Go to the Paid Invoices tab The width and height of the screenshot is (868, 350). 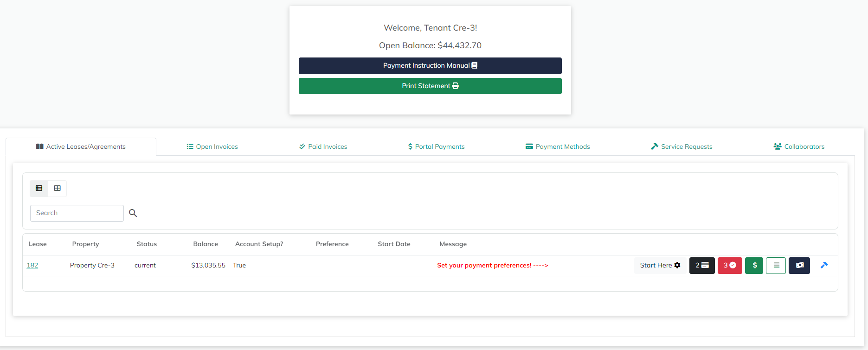click(323, 146)
